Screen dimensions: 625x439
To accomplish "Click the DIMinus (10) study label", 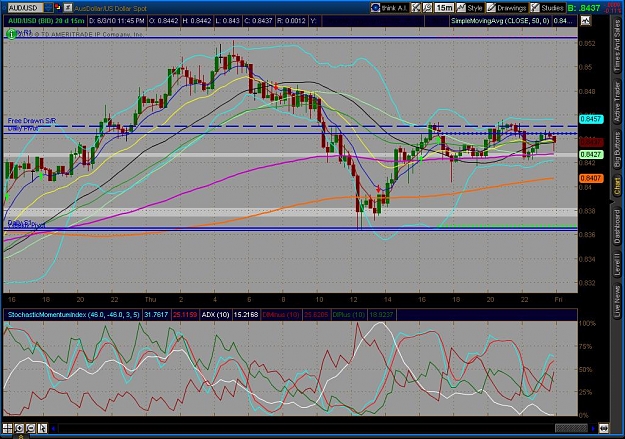I will click(x=281, y=315).
